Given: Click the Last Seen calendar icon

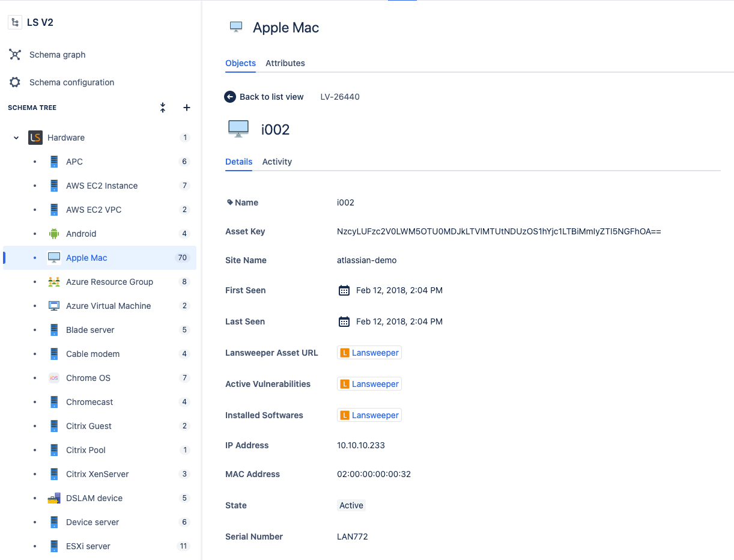Looking at the screenshot, I should click(x=344, y=321).
